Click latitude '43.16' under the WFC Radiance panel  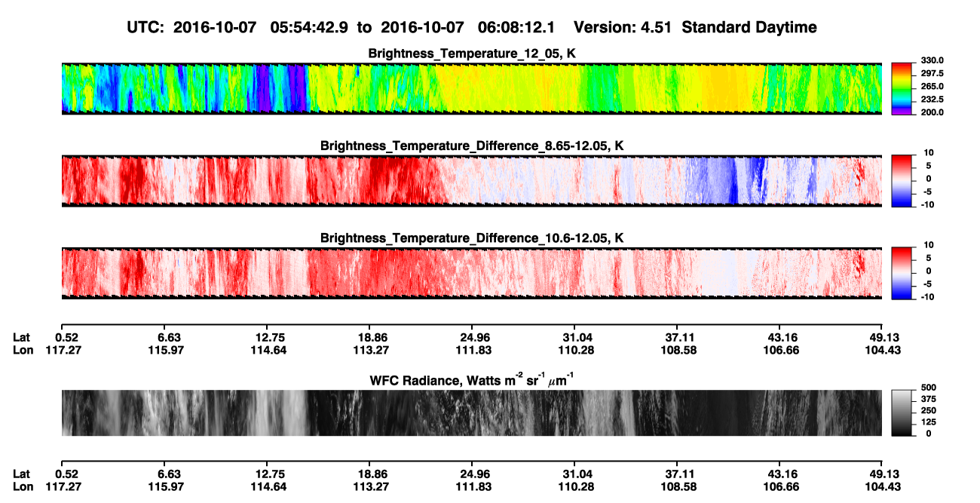[x=781, y=474]
